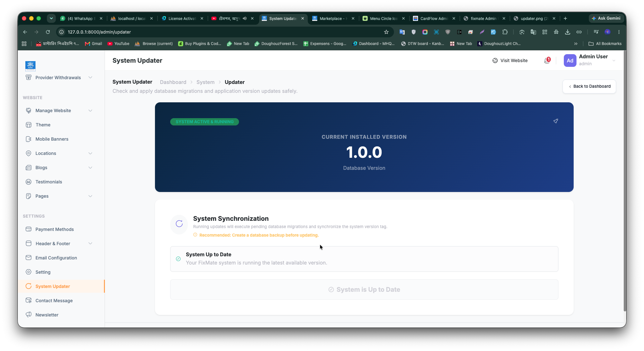
Task: Open the browser downloads icon
Action: (x=567, y=32)
